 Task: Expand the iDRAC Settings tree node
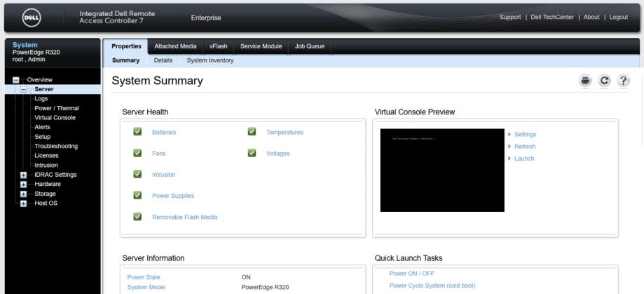point(24,175)
